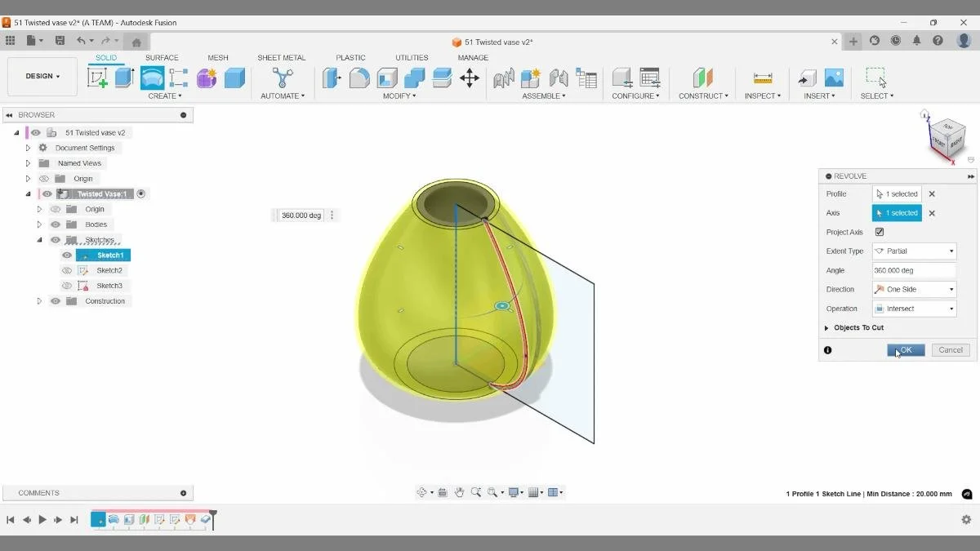Click the Angle 360.000 deg field

[x=914, y=270]
